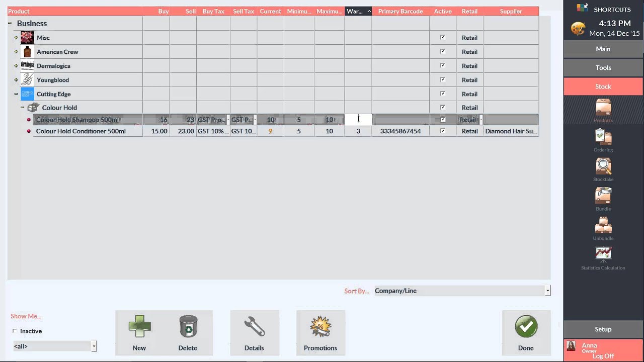Open Retail dropdown on Shampoo row

coord(480,120)
